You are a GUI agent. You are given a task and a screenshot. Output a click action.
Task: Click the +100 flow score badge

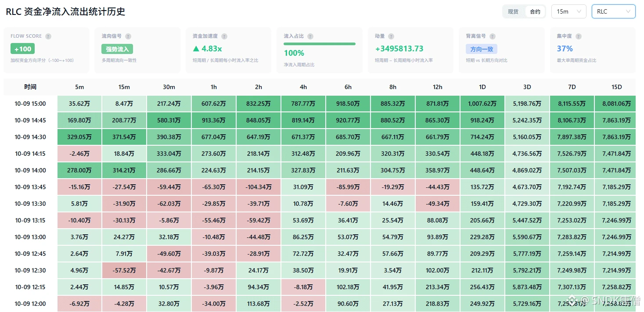tap(23, 48)
